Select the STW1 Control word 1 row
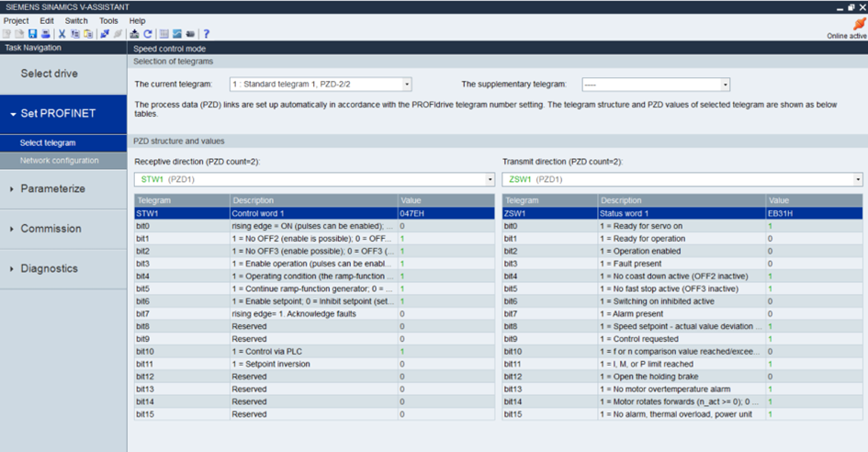The width and height of the screenshot is (868, 452). click(314, 213)
